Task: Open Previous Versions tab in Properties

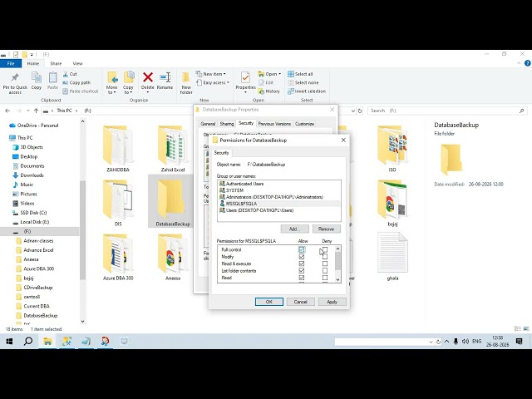Action: [x=274, y=124]
